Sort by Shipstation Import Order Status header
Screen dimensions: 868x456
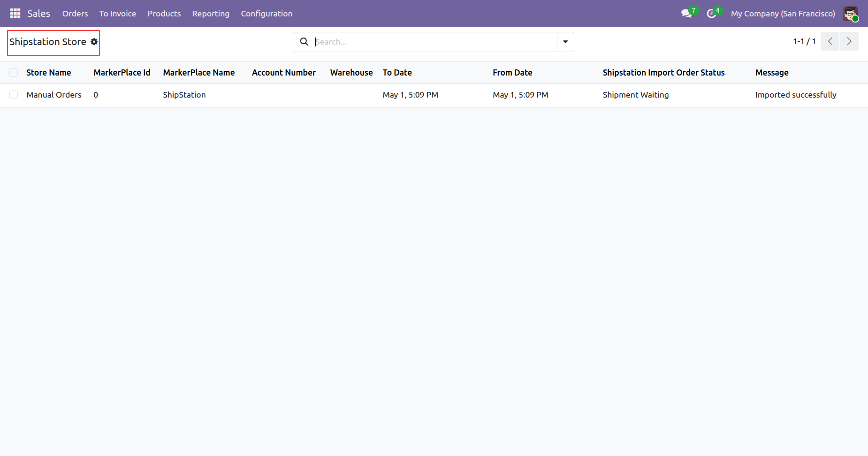coord(664,73)
